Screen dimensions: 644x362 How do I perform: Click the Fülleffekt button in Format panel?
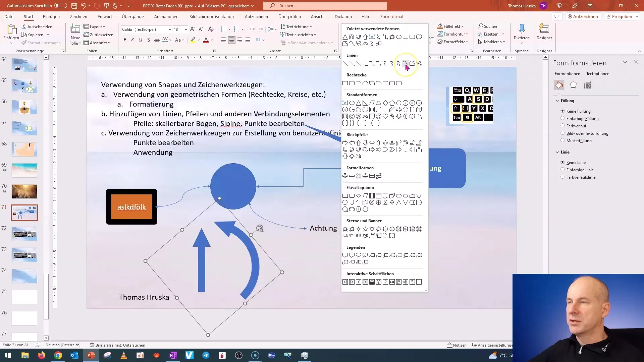coord(451,26)
